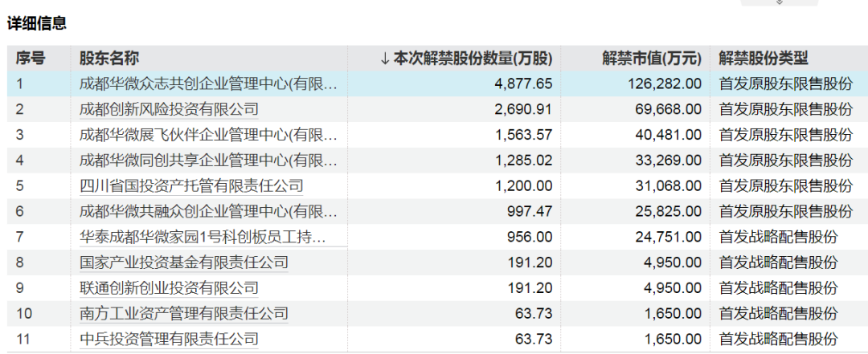The width and height of the screenshot is (868, 354).
Task: Click the 解禁市值(万元) column header
Action: click(x=652, y=58)
